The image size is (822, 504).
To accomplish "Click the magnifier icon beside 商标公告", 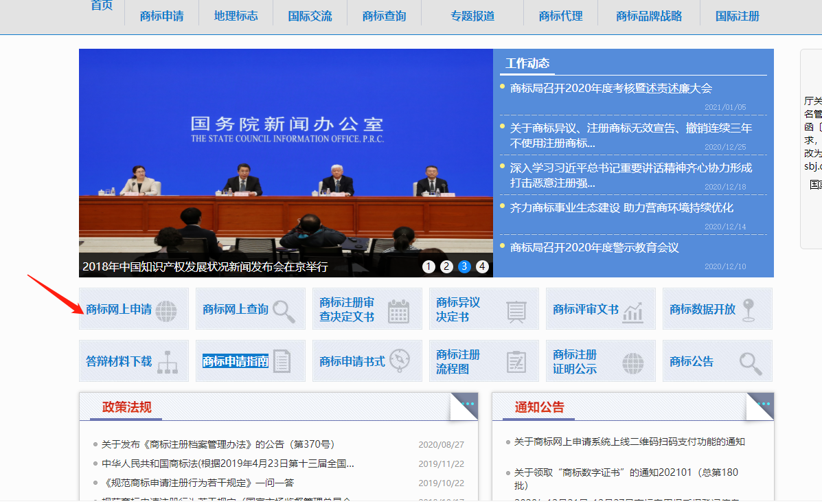I will coord(750,363).
